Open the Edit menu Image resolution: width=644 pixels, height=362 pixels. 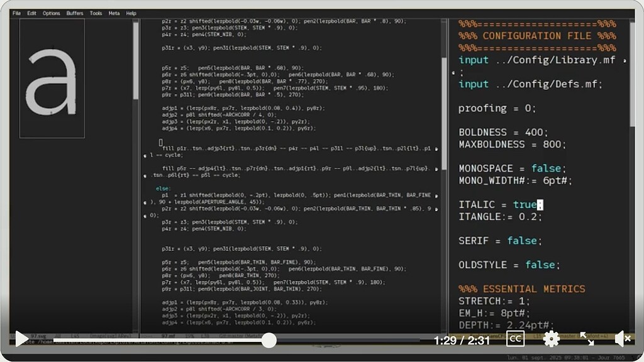31,13
